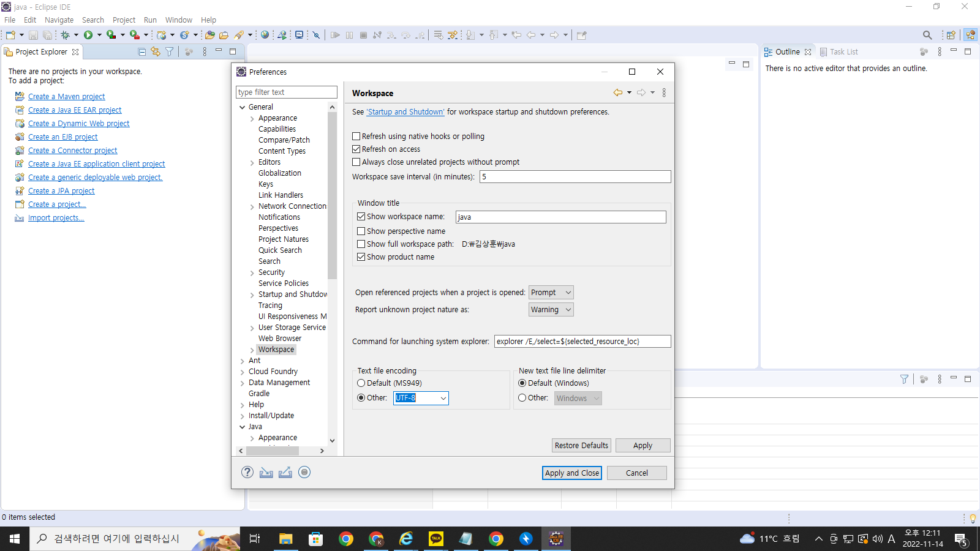Select Default (Windows) line delimiter radio

click(522, 383)
